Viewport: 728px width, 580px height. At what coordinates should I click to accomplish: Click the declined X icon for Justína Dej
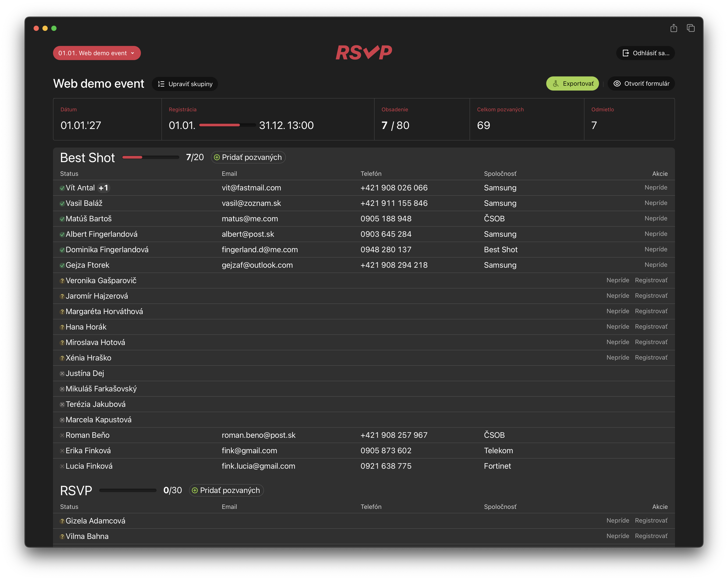(62, 374)
